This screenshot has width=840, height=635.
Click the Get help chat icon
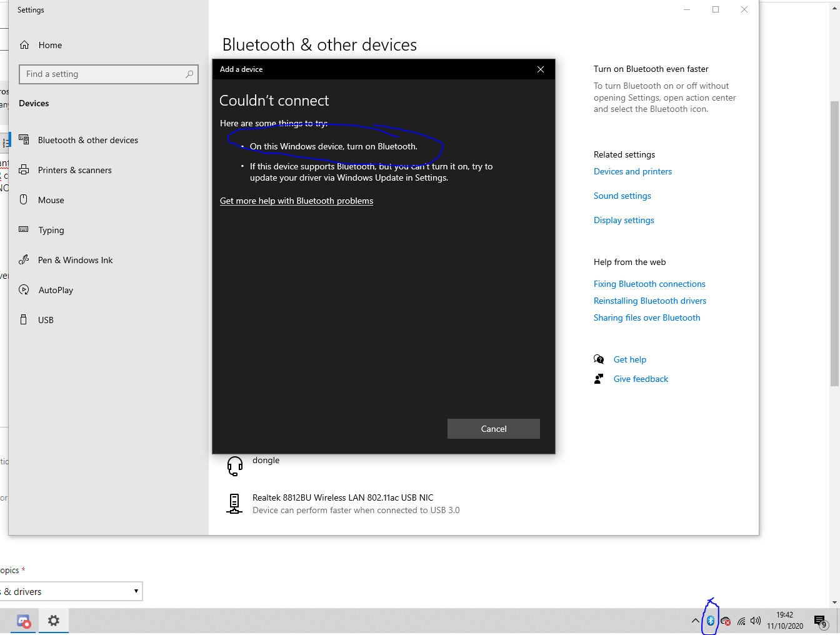coord(599,359)
